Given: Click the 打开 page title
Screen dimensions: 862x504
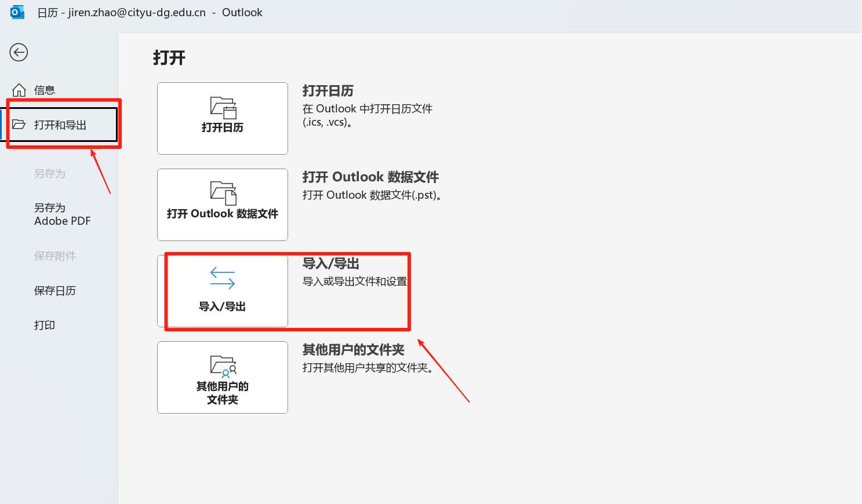Looking at the screenshot, I should (x=169, y=58).
